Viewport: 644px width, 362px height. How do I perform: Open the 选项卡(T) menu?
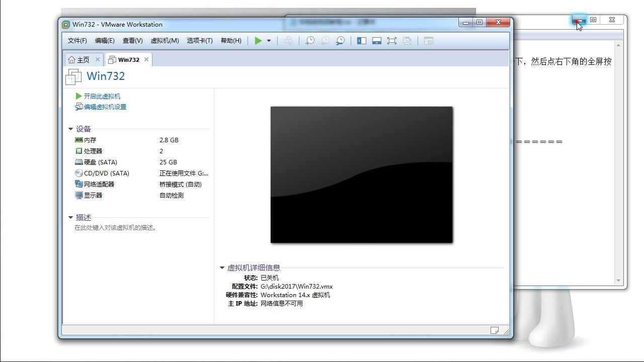pos(200,41)
